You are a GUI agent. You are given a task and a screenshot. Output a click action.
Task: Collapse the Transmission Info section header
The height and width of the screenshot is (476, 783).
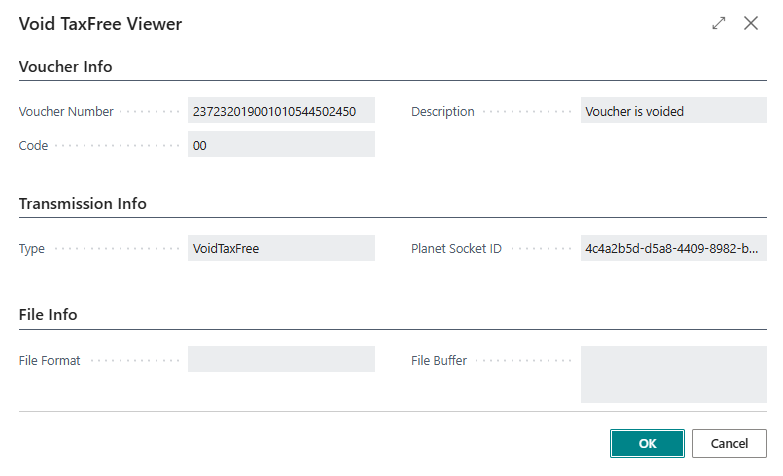coord(83,204)
